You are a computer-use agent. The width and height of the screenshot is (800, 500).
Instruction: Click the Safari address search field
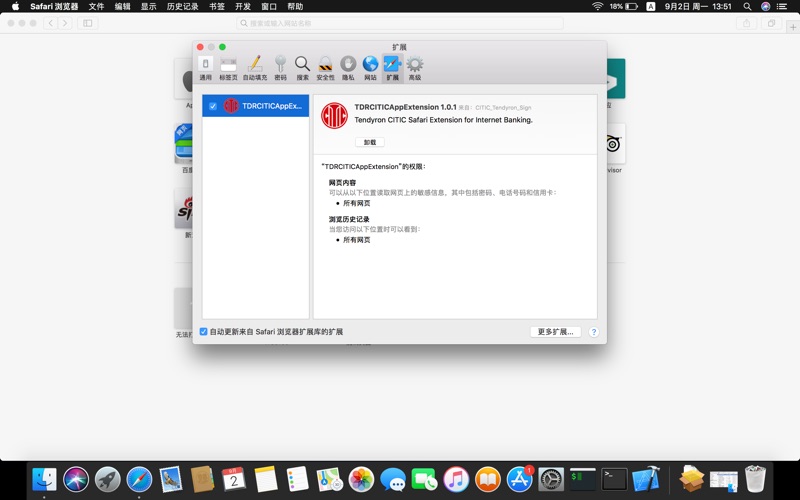[x=400, y=23]
